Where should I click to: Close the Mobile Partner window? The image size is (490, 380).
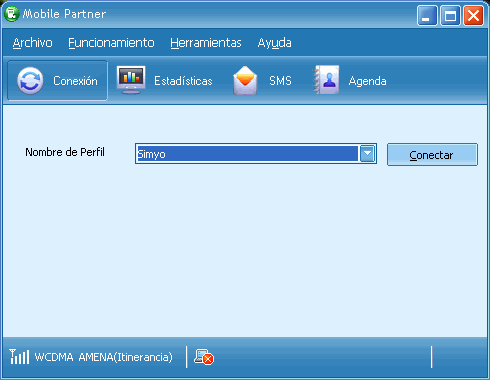pos(473,15)
